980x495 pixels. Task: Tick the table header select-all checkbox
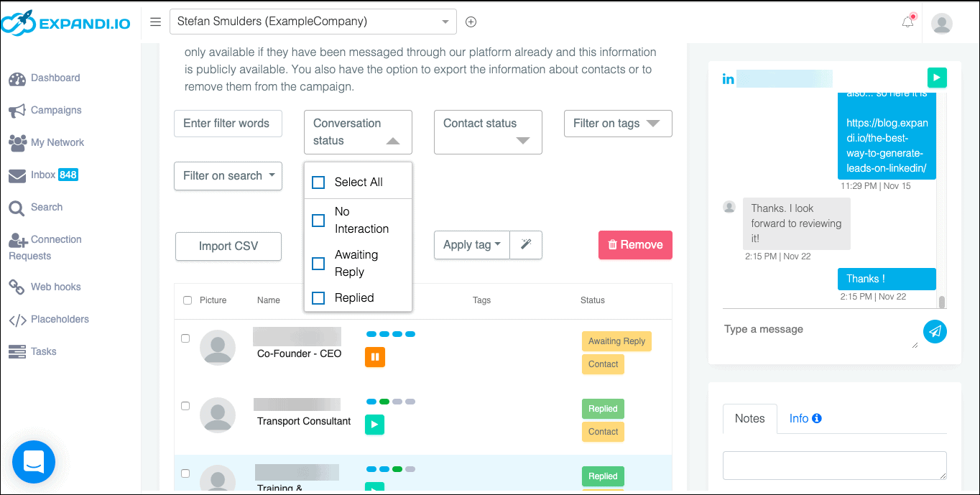(x=188, y=300)
